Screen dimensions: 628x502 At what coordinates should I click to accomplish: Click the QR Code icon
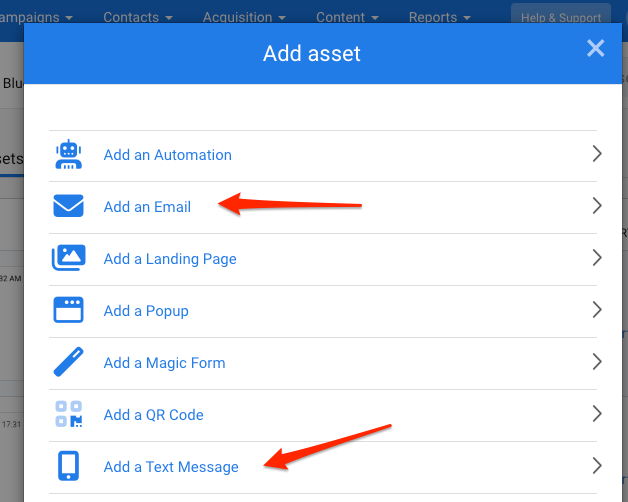[x=68, y=414]
